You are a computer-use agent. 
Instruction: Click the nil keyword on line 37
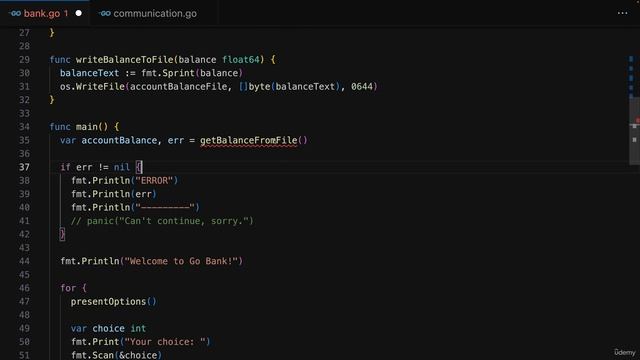coord(122,167)
